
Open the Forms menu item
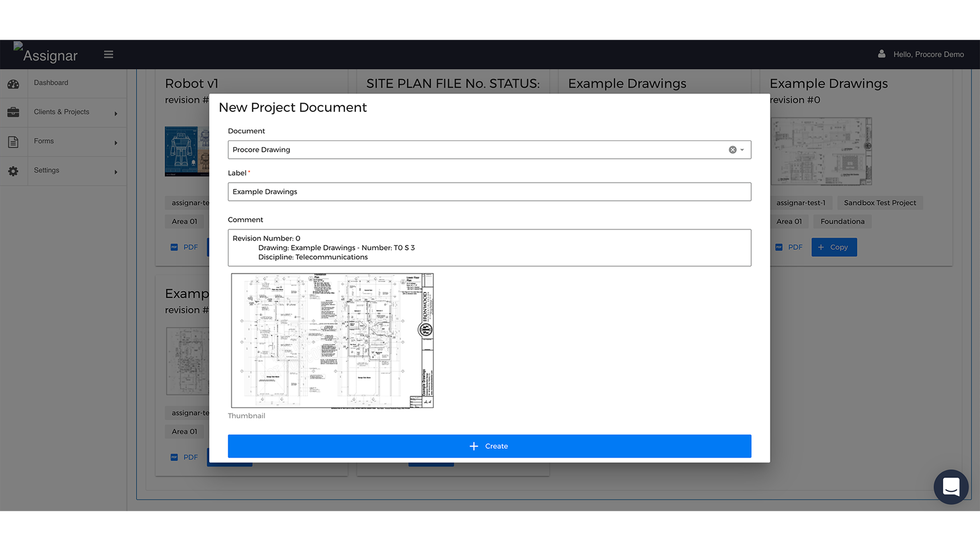[44, 141]
